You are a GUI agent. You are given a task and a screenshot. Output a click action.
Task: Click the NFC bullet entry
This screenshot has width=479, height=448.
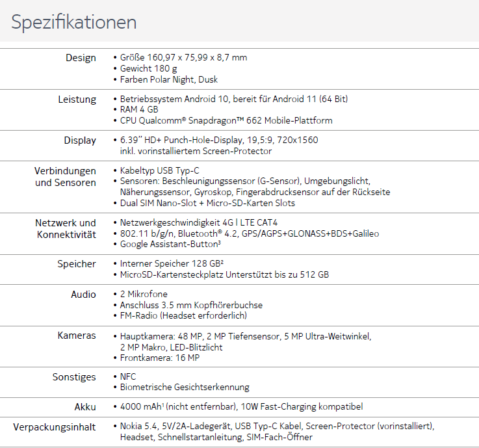coord(128,376)
